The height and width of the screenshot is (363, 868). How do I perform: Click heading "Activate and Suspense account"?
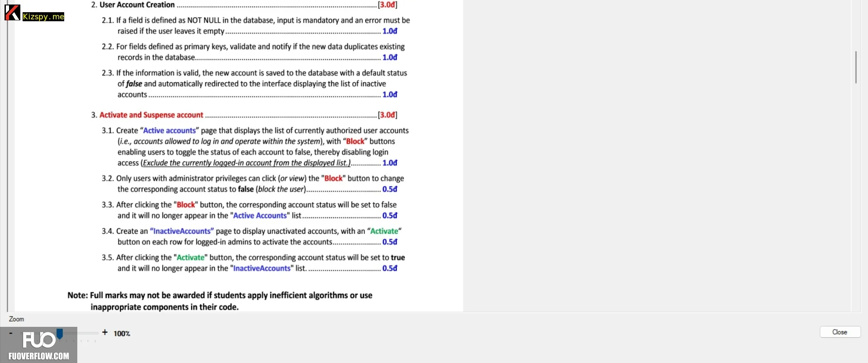coord(151,115)
